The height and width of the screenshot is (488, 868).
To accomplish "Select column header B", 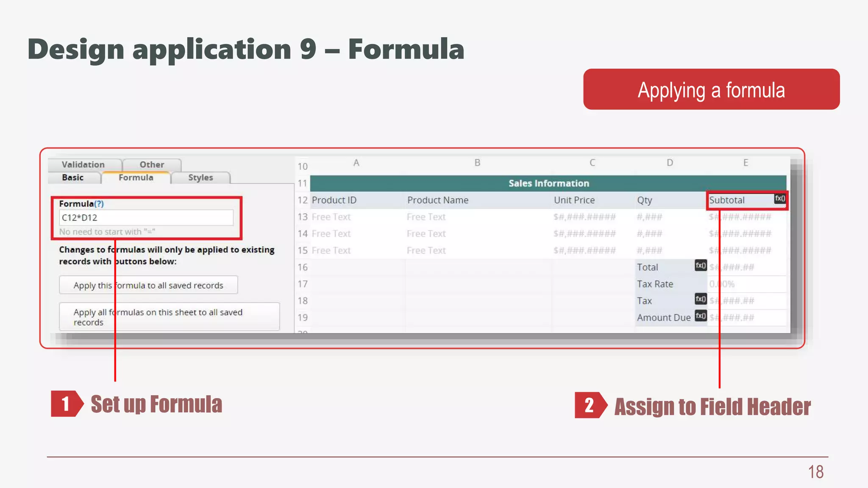I will [x=478, y=163].
